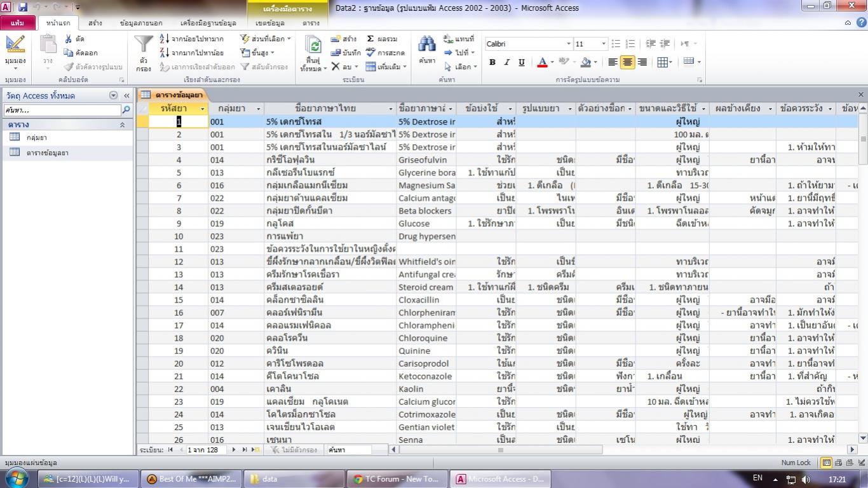Click the navigation pane search field

(x=62, y=110)
